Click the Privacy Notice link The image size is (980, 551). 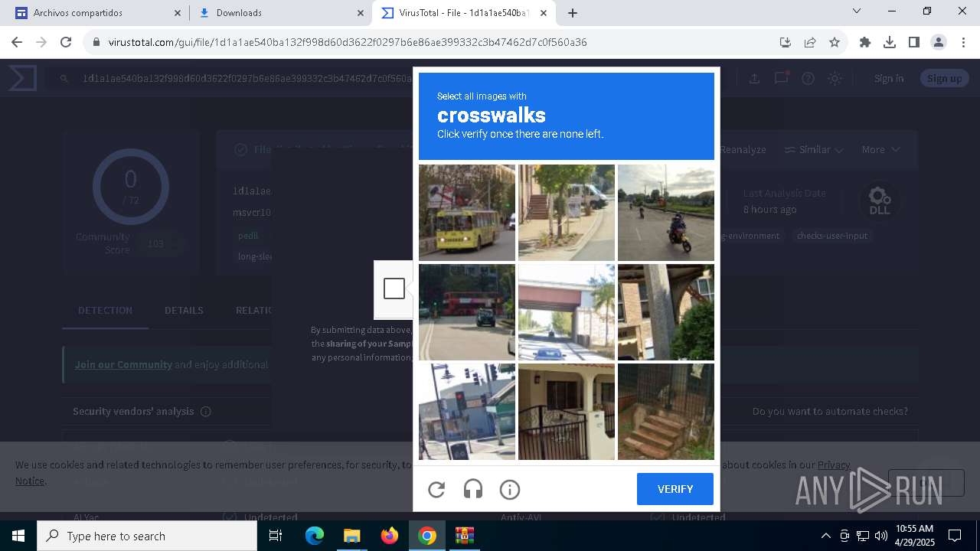coord(833,465)
